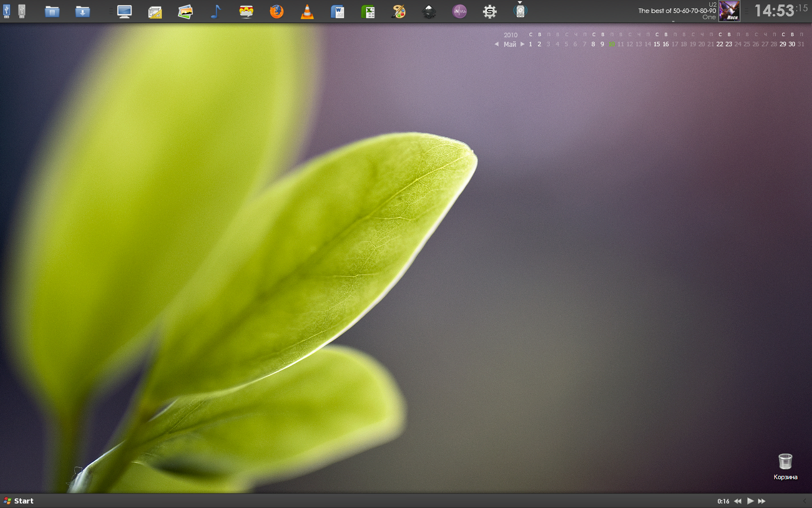Expand the taskbar tray arrow
The width and height of the screenshot is (812, 508).
[x=805, y=501]
